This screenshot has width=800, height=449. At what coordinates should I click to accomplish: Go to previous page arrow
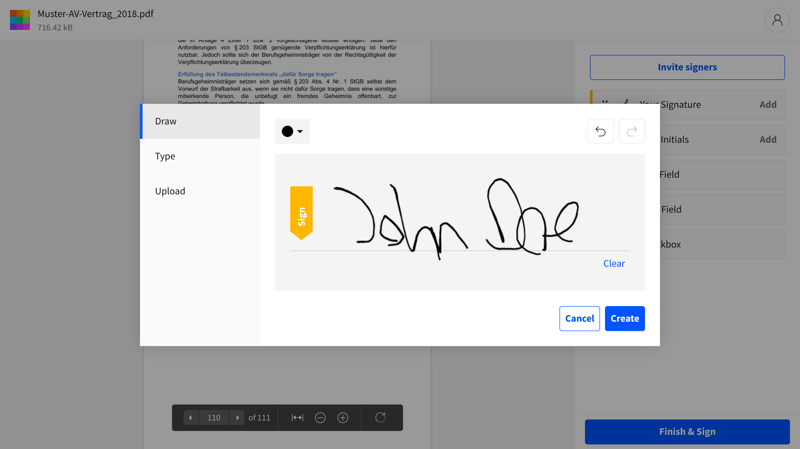190,417
